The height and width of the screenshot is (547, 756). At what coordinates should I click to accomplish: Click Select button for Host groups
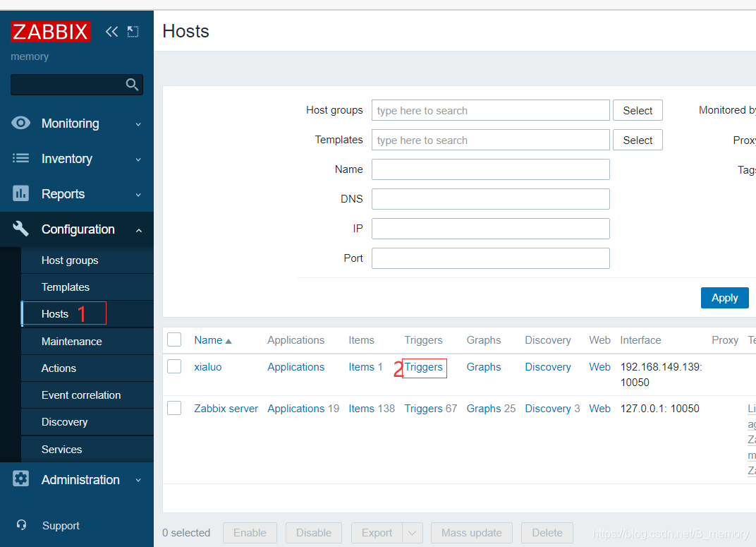pos(638,111)
